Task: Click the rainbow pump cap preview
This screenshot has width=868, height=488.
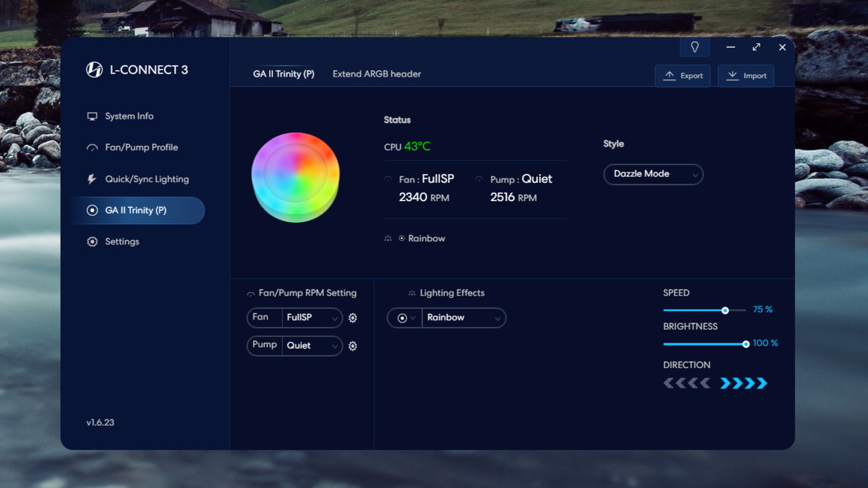Action: tap(295, 177)
